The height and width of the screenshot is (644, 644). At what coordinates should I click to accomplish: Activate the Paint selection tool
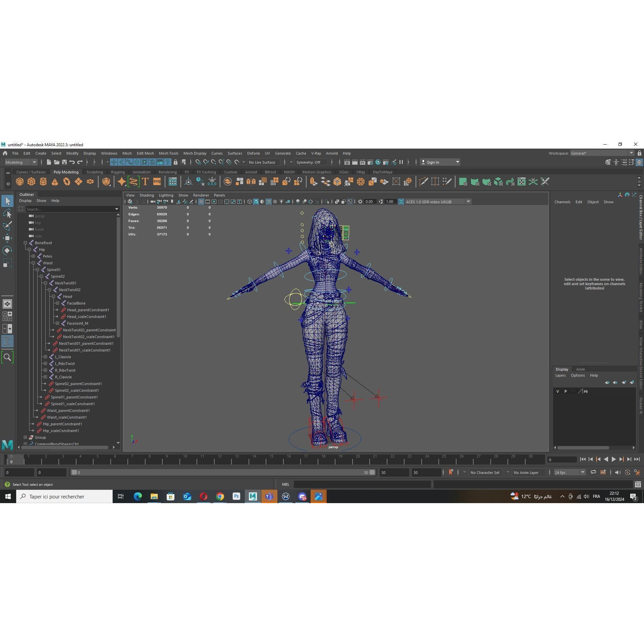(7, 226)
